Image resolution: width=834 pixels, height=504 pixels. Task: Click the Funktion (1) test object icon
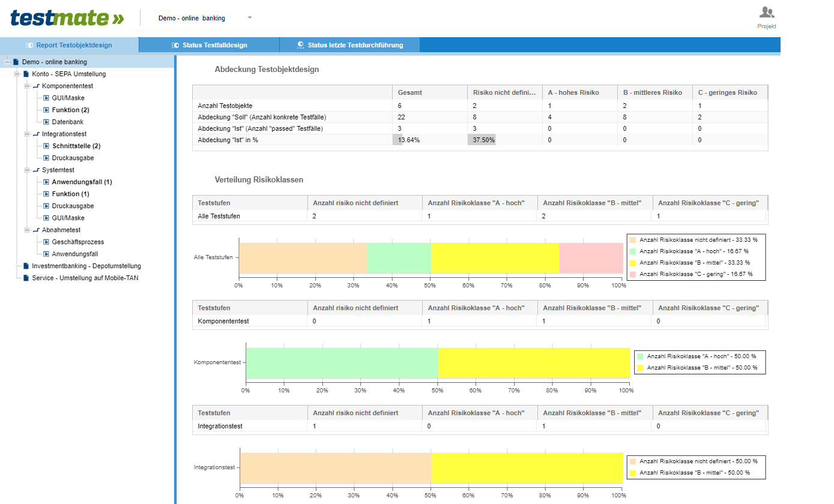[x=46, y=194]
